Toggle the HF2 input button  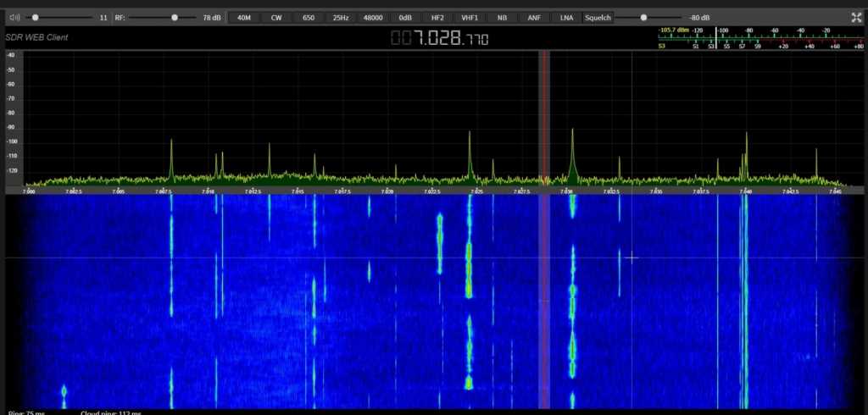(437, 18)
